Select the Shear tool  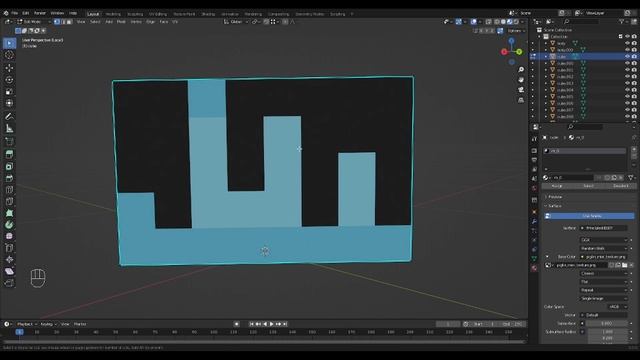9,271
